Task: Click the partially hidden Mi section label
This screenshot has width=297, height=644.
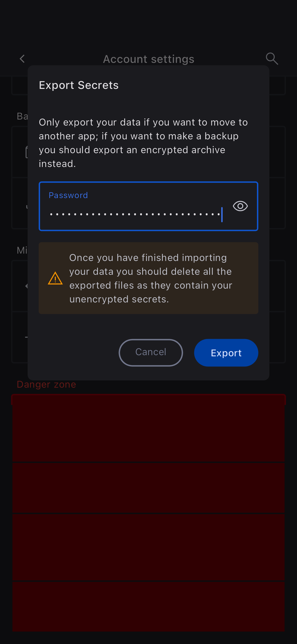Action: coord(22,250)
